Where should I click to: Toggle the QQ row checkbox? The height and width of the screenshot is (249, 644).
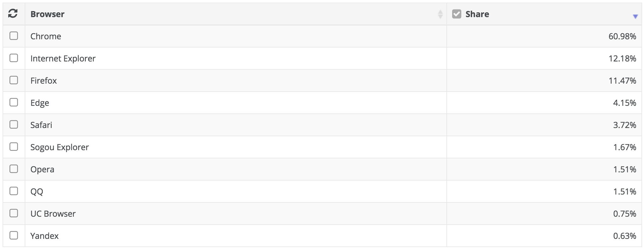pos(14,191)
